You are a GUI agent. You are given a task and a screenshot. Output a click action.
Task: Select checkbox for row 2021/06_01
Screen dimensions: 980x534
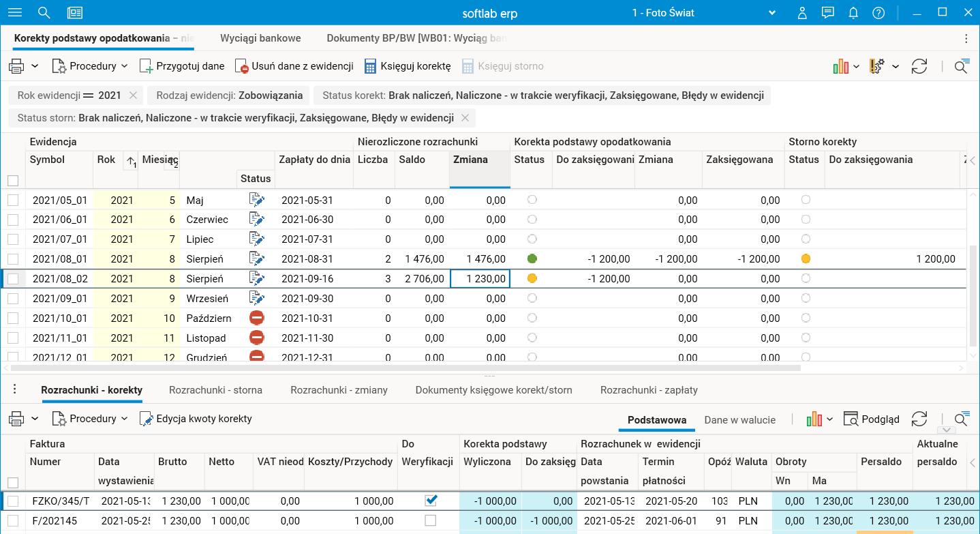pos(13,220)
